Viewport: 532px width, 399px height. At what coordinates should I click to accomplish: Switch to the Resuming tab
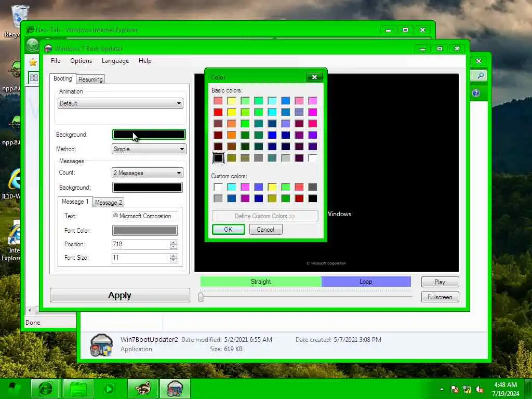90,79
